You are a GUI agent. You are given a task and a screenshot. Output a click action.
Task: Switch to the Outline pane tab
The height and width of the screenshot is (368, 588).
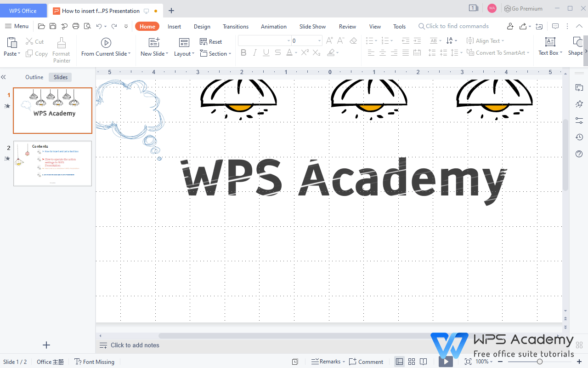tap(34, 77)
